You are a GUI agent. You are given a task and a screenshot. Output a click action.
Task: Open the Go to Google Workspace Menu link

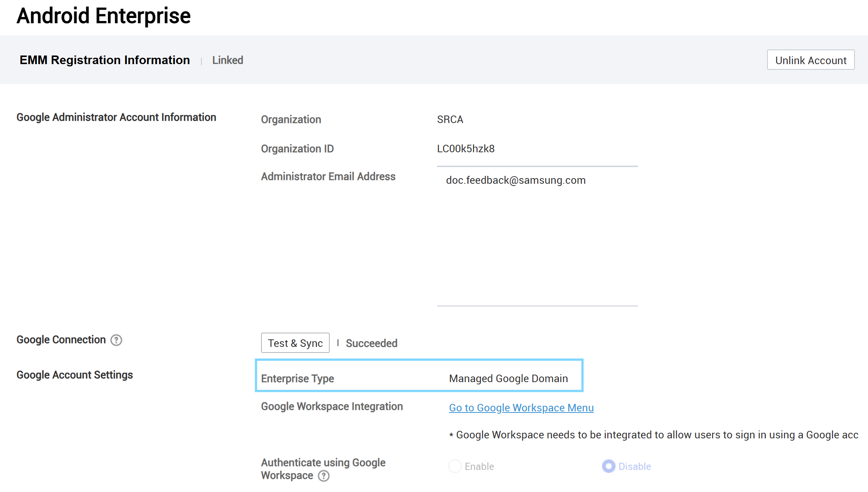[x=521, y=408]
